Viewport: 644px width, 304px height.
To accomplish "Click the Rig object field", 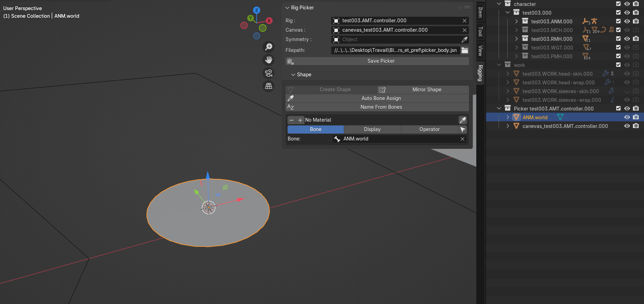I will (x=397, y=21).
